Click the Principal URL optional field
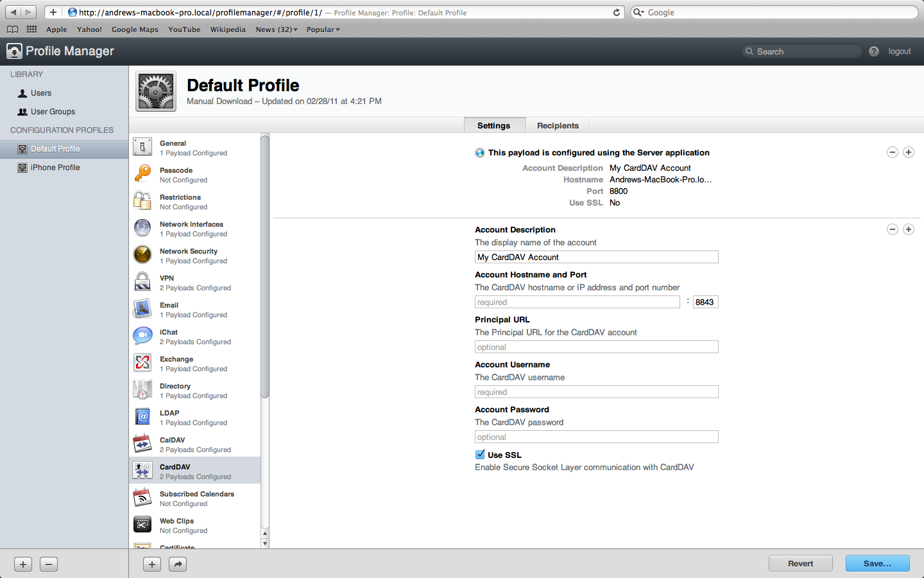924x578 pixels. (x=597, y=347)
